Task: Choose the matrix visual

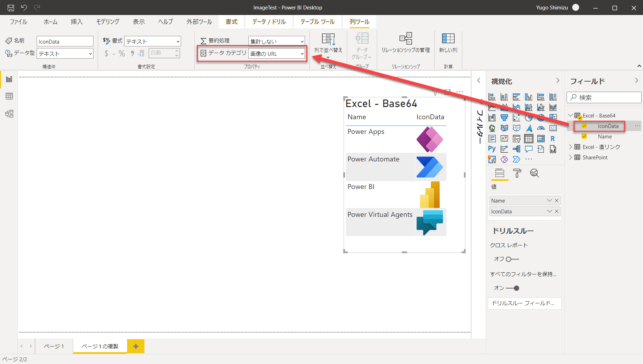Action: point(541,139)
